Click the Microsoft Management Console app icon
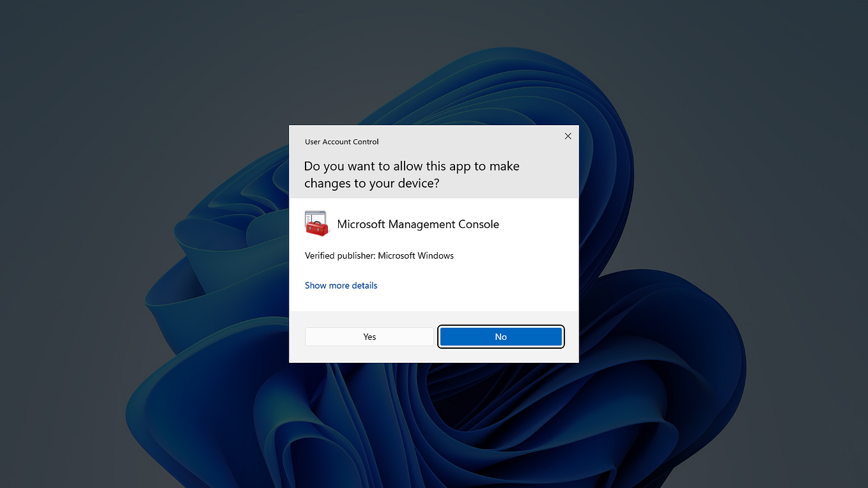Screen dimensions: 868x488 tap(317, 224)
